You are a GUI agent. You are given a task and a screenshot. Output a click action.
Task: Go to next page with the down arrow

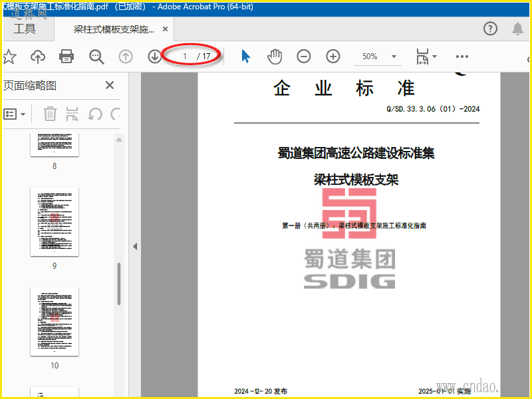155,57
